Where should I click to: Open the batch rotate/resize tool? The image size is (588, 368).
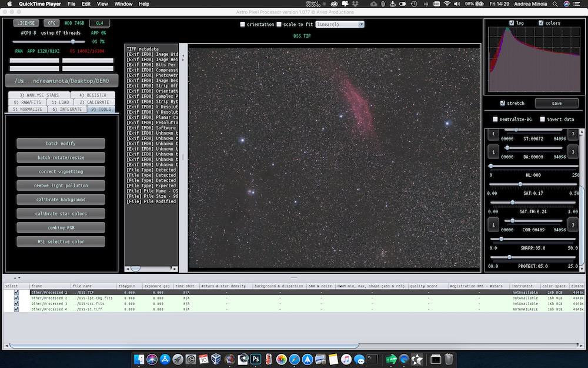(x=62, y=157)
